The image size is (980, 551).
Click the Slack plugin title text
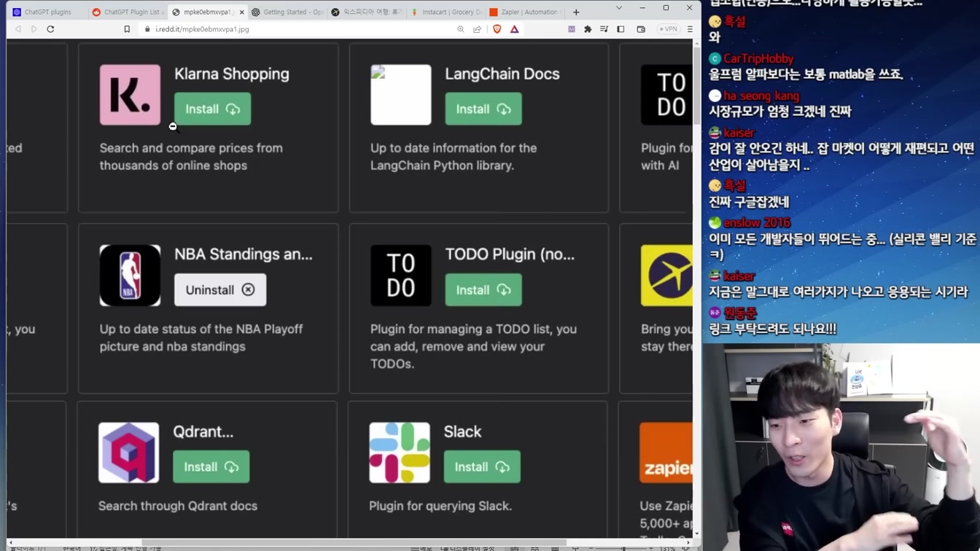point(462,431)
